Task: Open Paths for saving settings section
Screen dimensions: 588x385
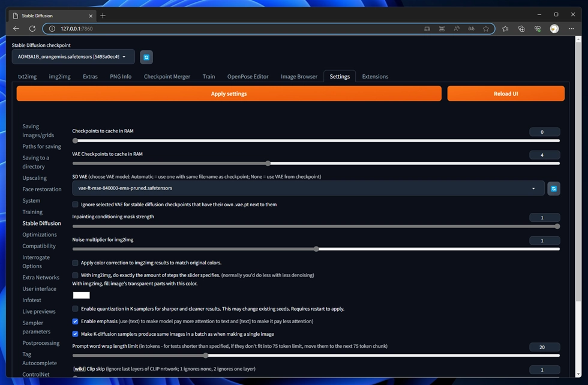Action: click(x=41, y=146)
